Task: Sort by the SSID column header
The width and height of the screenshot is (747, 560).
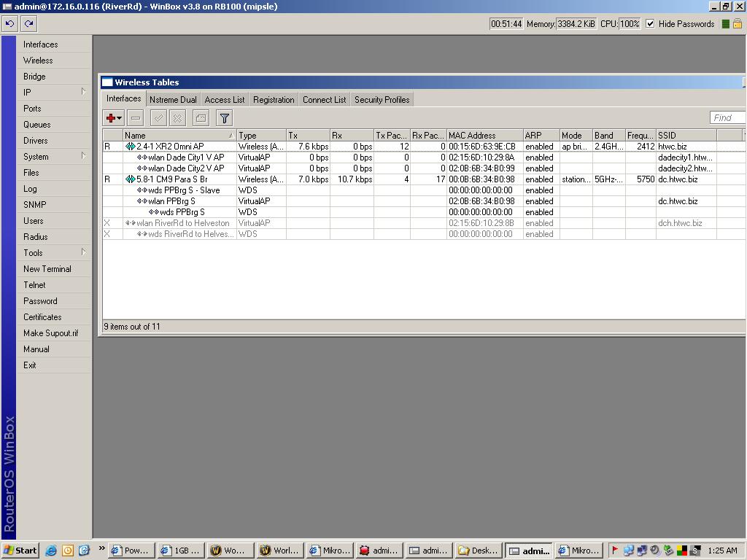Action: (x=686, y=135)
